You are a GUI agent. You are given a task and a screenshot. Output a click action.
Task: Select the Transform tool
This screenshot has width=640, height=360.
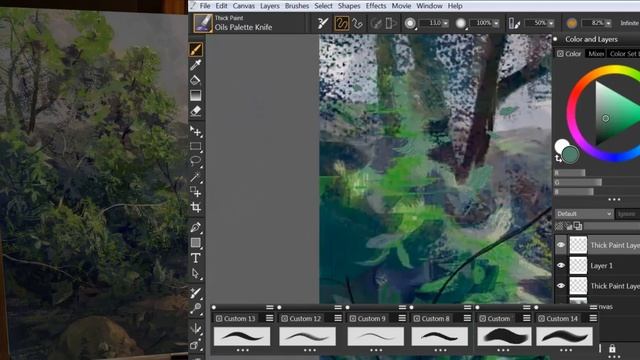click(196, 131)
